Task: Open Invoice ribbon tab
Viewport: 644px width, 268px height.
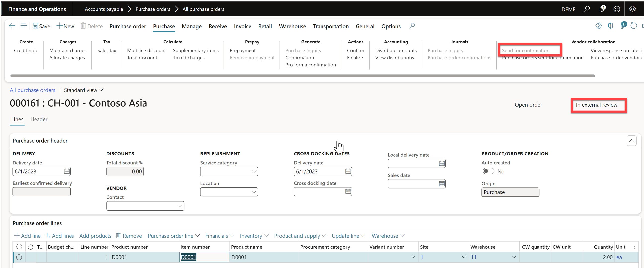Action: 242,26
